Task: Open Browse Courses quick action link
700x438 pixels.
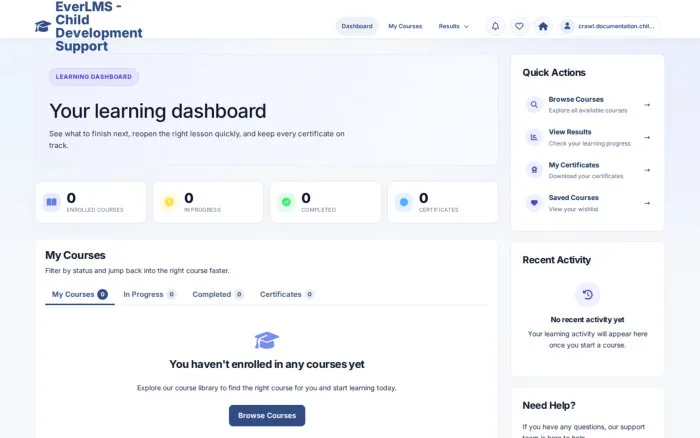Action: [x=588, y=105]
